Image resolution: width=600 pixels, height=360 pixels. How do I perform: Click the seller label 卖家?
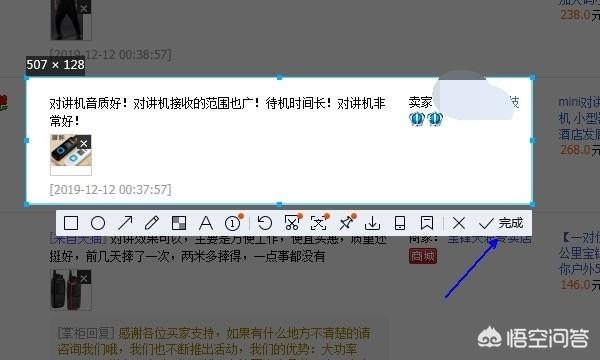[x=421, y=103]
